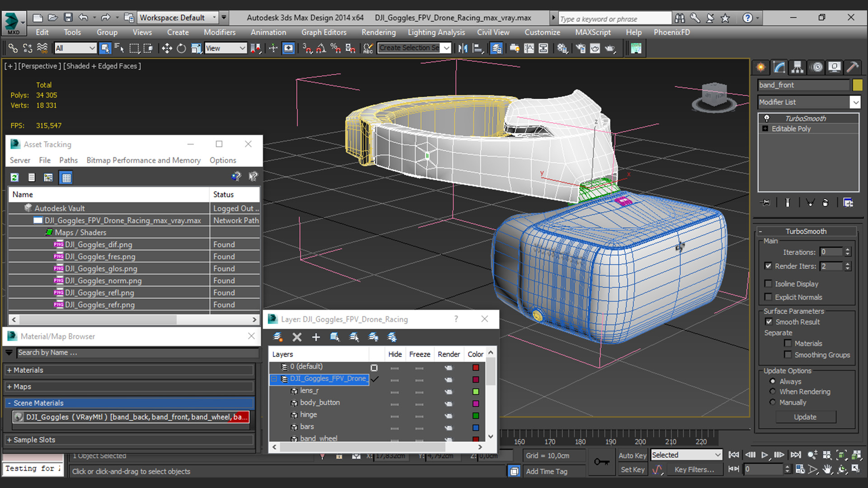Open Create Selection Set dropdown
This screenshot has height=488, width=868.
414,48
